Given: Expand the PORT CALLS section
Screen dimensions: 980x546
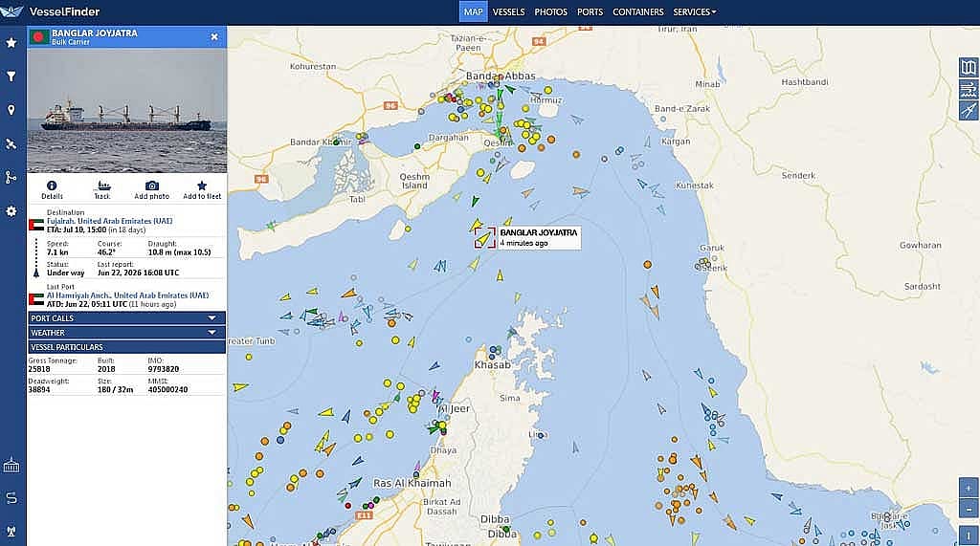Looking at the screenshot, I should [x=126, y=318].
